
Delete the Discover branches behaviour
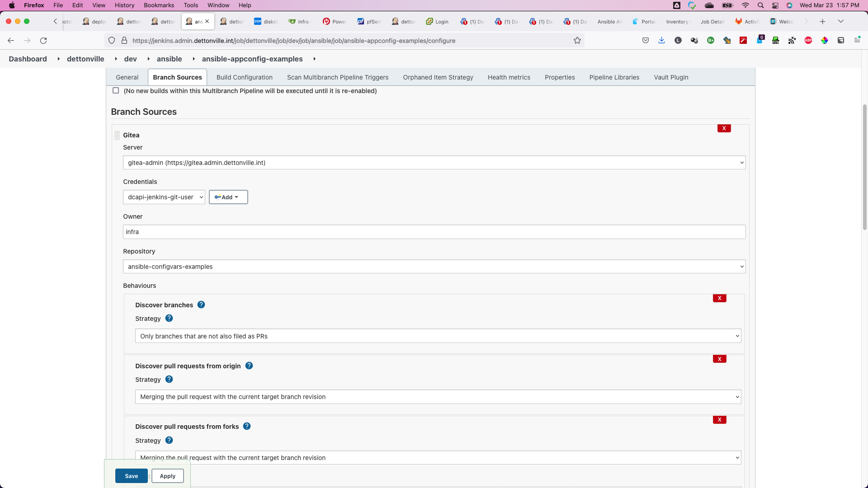(719, 298)
